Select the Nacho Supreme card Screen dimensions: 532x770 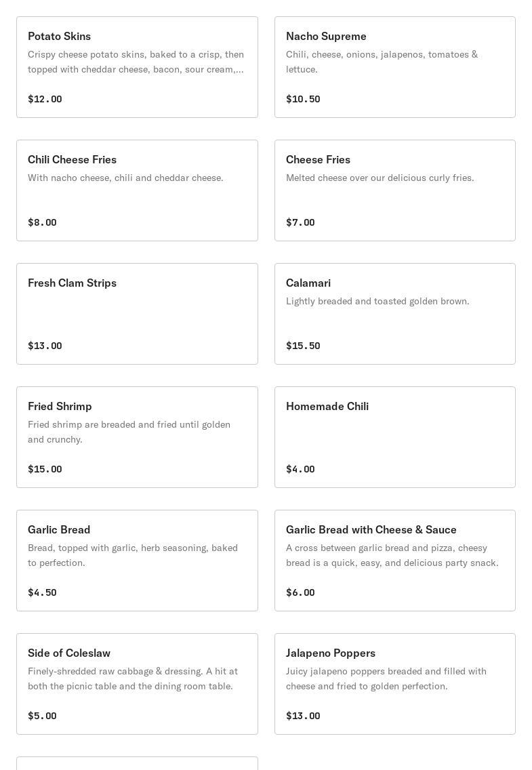(x=394, y=67)
